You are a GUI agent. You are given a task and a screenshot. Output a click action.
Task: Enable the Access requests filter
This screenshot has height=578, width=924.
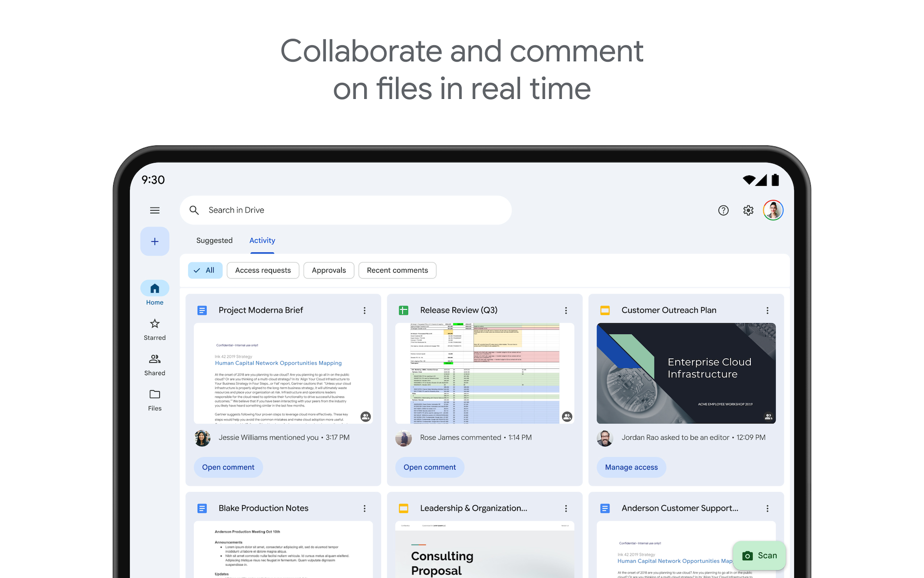tap(263, 270)
